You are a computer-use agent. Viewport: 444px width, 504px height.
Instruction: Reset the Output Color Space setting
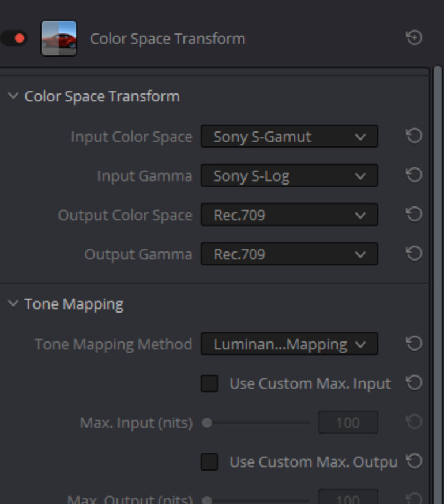pyautogui.click(x=414, y=214)
